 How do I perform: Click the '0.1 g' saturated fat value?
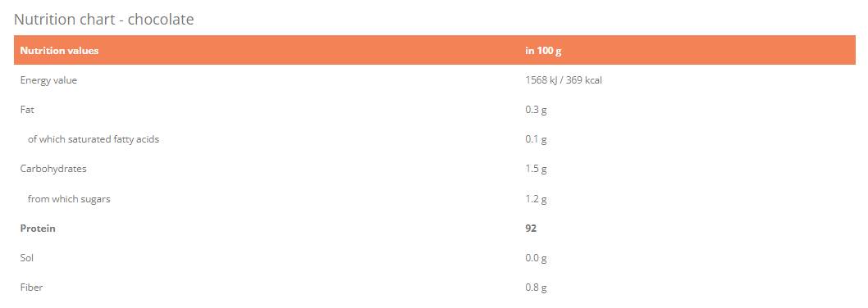coord(536,139)
